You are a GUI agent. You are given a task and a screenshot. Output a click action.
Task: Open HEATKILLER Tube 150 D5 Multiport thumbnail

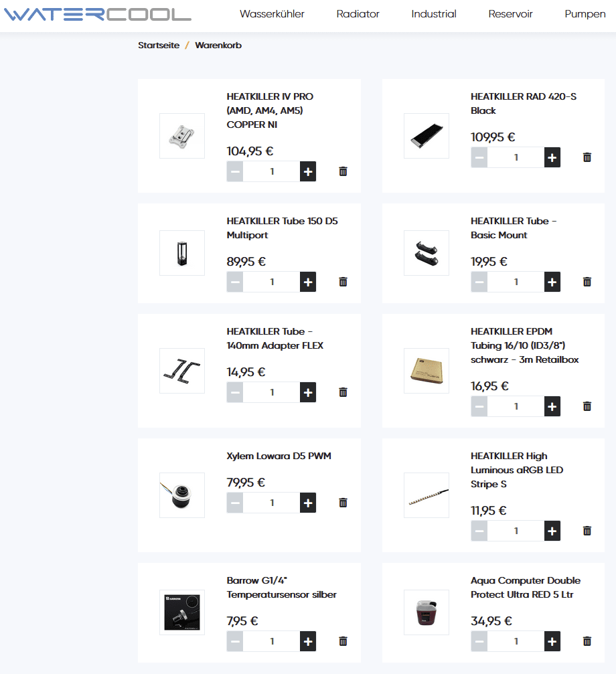click(x=182, y=253)
